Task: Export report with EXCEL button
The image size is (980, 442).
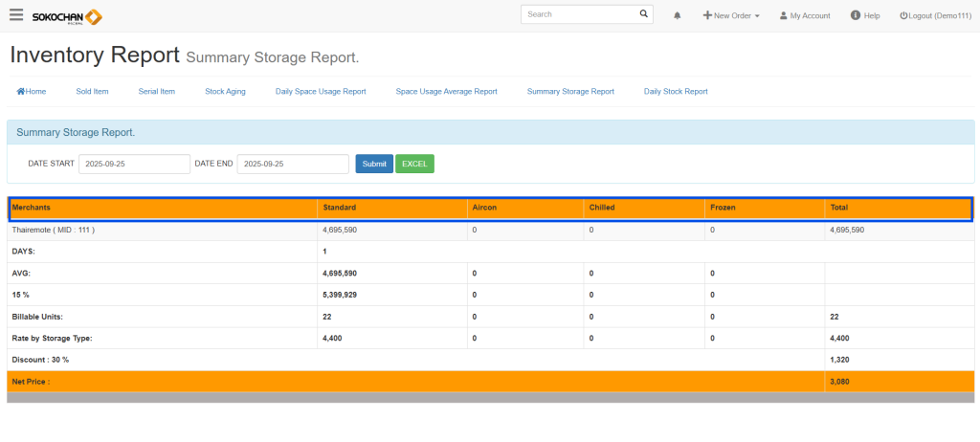Action: (x=414, y=164)
